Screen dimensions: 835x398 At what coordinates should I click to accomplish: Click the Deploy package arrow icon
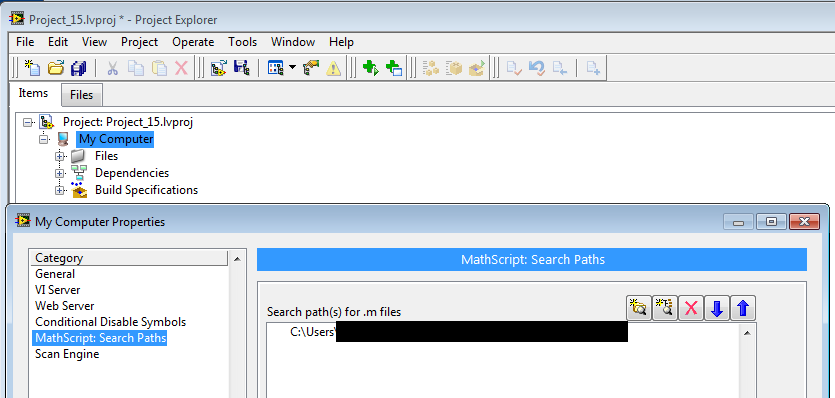coord(477,68)
